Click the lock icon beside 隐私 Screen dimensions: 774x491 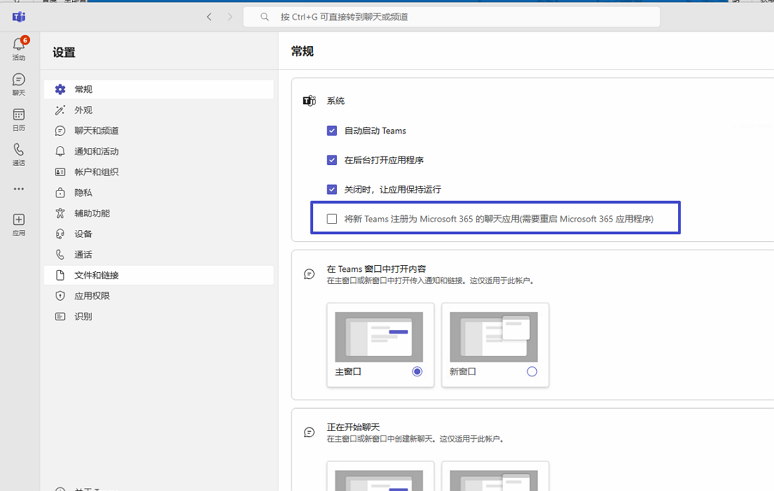click(60, 192)
